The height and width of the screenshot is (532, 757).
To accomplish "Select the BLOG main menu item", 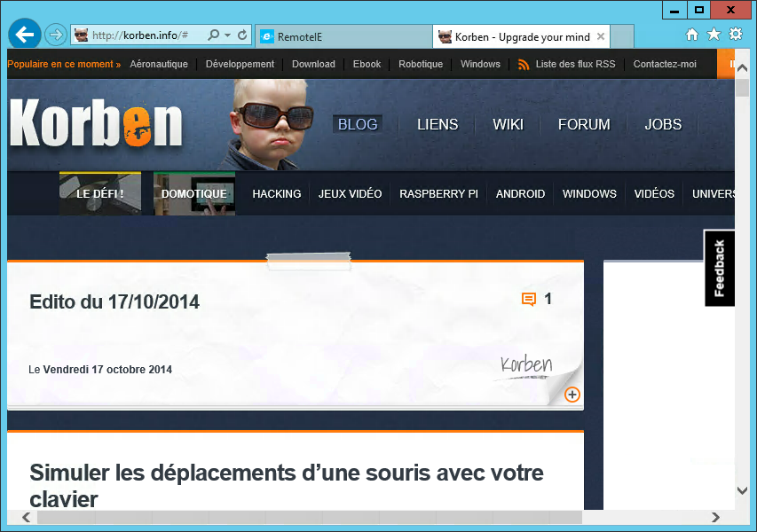I will [358, 124].
